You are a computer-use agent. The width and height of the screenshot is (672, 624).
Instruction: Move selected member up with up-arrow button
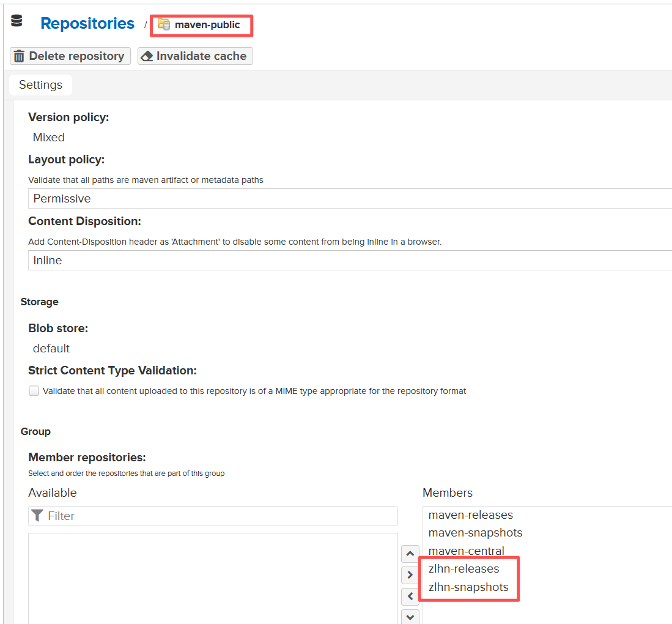(410, 554)
